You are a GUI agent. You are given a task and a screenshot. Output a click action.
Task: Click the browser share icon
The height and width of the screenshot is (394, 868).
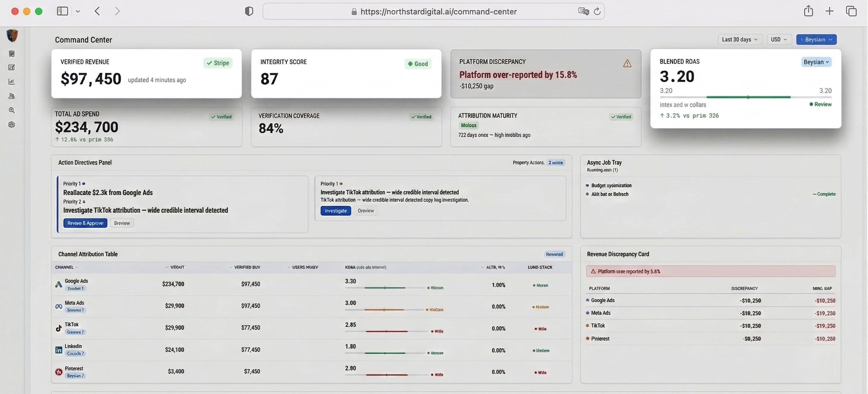pyautogui.click(x=808, y=11)
